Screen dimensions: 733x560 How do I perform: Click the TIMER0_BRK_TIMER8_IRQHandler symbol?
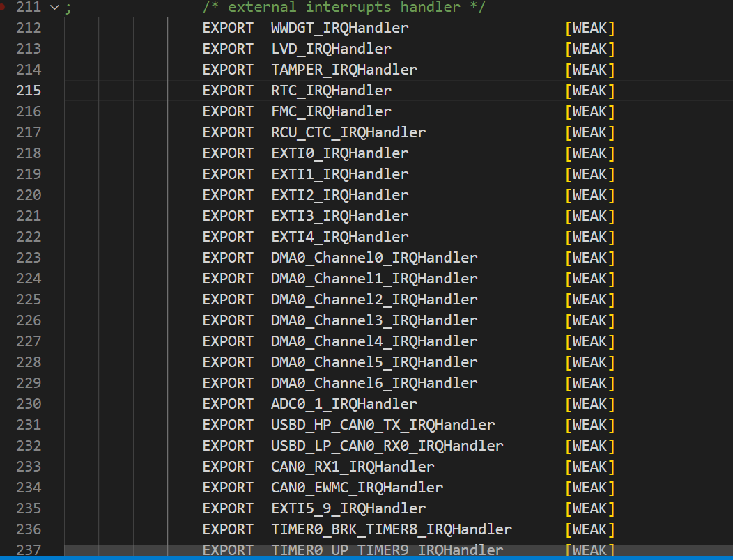(391, 529)
